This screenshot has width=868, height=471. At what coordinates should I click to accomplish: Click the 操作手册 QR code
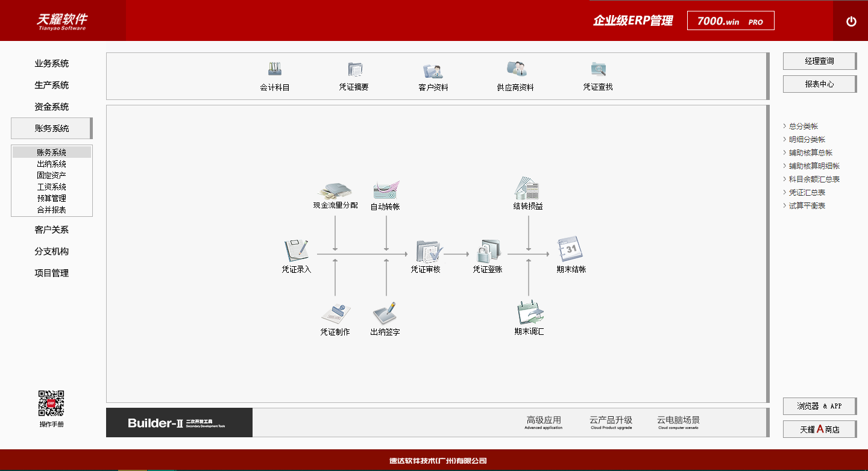(x=52, y=404)
